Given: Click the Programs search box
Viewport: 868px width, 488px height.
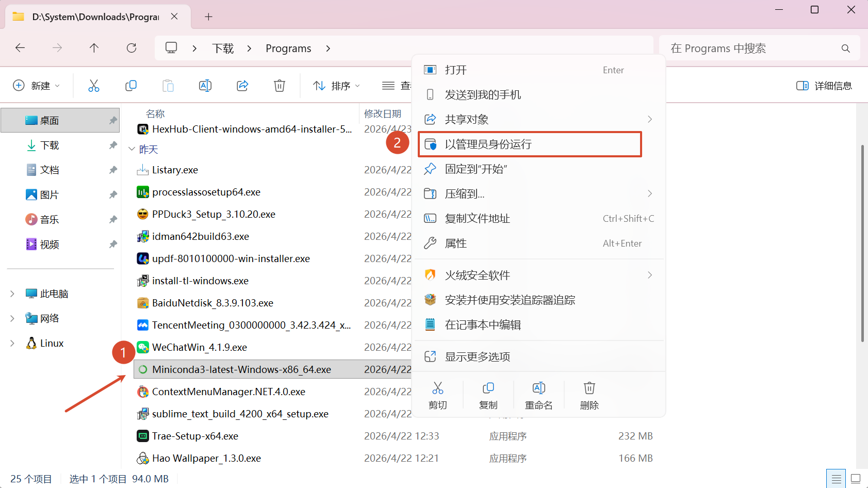Looking at the screenshot, I should [753, 48].
